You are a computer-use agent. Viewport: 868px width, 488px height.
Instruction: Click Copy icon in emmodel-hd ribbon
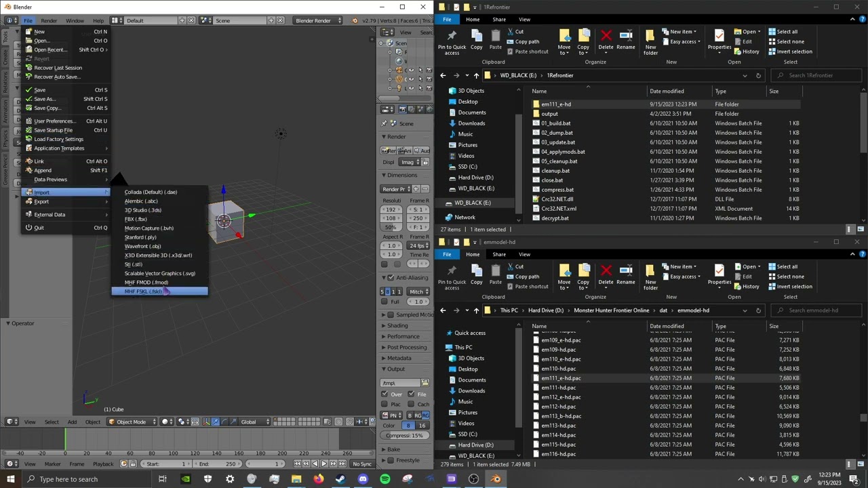pos(476,275)
